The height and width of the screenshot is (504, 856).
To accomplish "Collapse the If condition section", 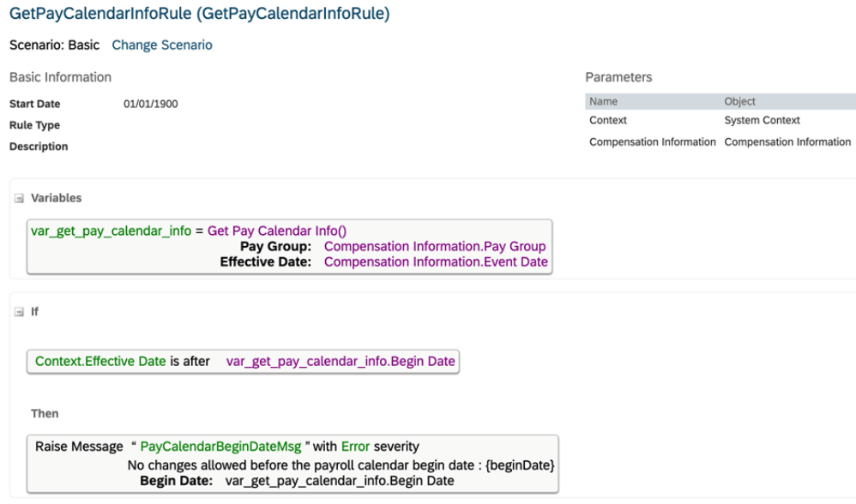I will [19, 312].
